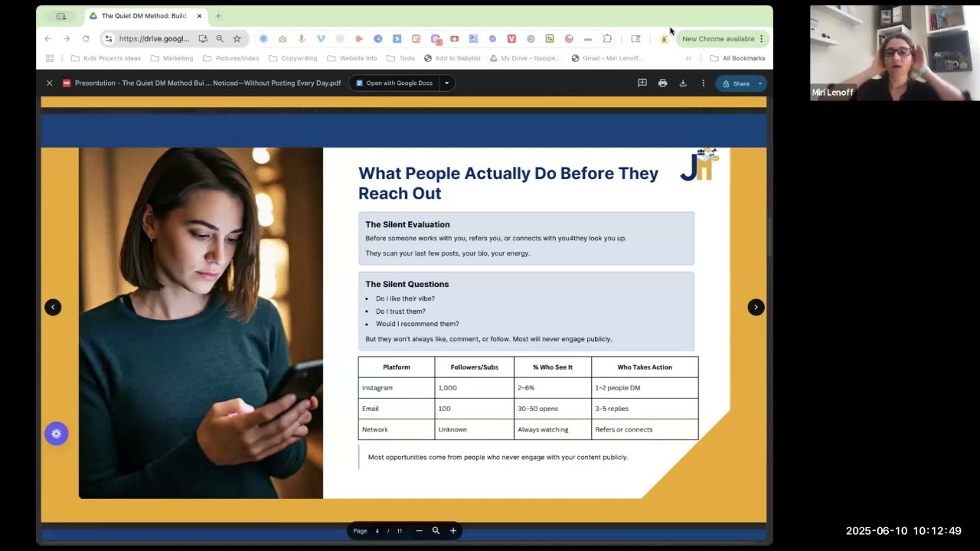
Task: Zoom in with the plus icon
Action: coord(453,530)
